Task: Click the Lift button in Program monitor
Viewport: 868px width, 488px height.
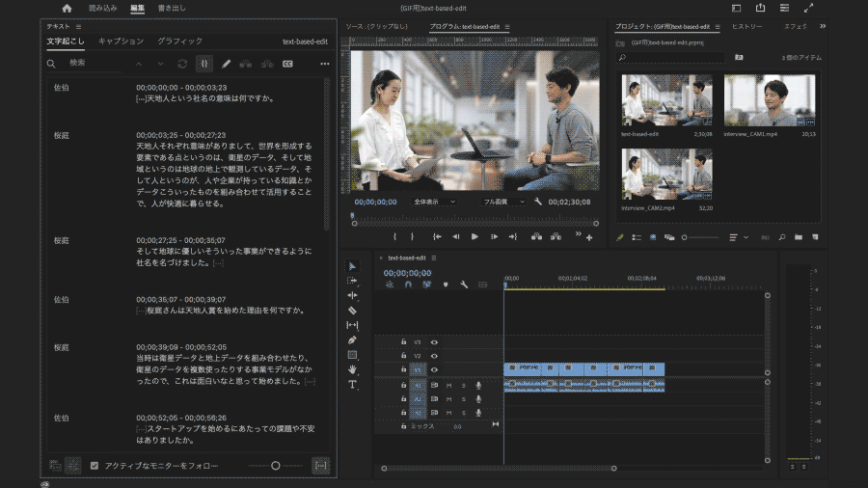Action: pos(536,237)
